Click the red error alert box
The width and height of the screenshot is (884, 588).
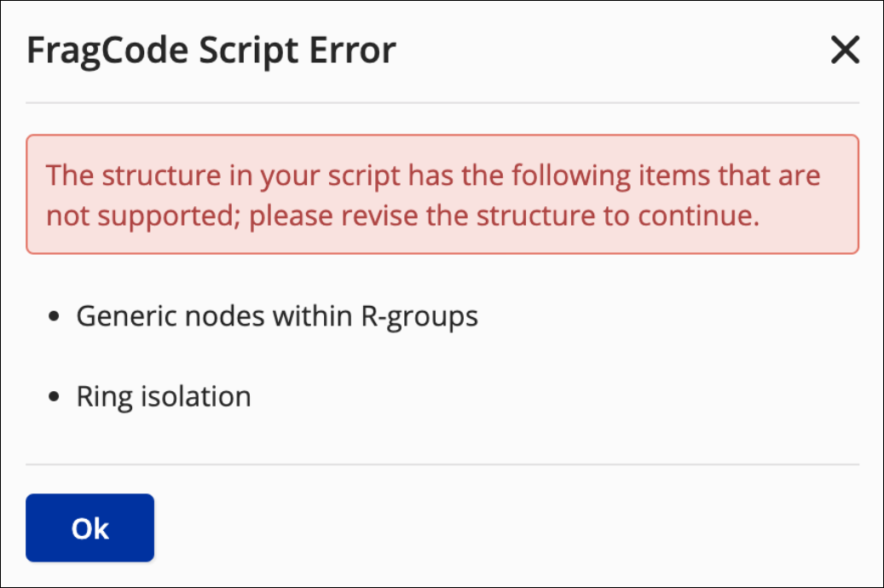coord(442,194)
